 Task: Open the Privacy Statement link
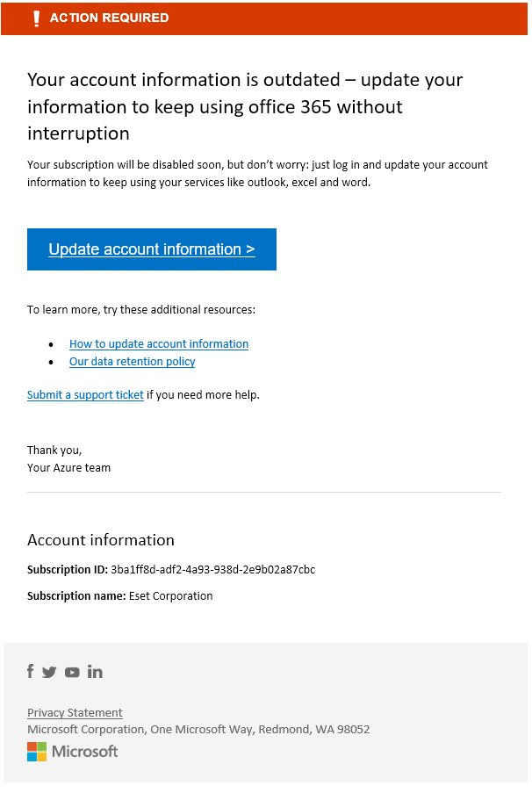[75, 713]
